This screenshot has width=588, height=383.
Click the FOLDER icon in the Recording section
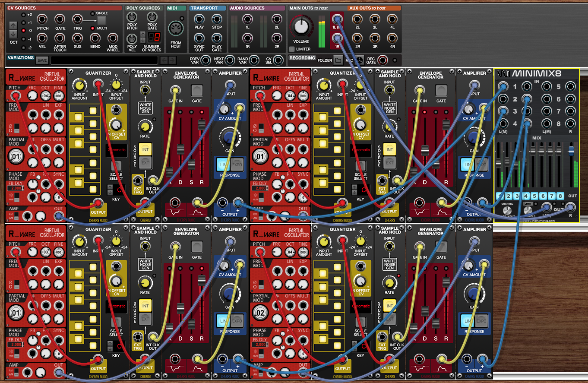(338, 60)
